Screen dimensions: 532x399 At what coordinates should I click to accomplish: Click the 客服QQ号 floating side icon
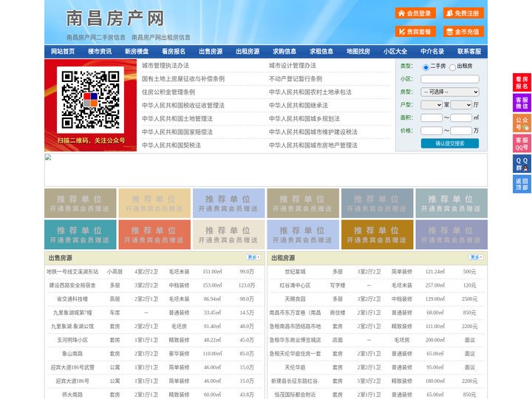522,143
